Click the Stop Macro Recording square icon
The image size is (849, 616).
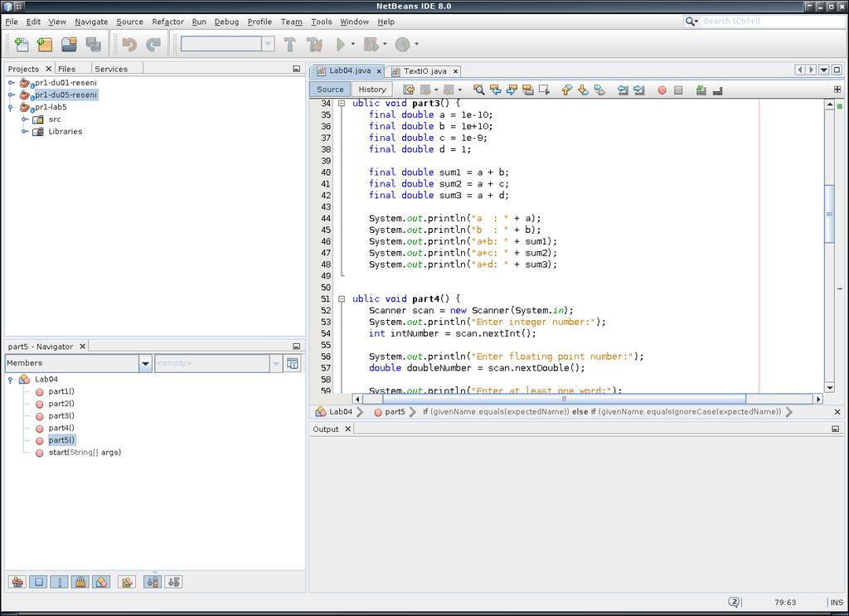(x=678, y=90)
